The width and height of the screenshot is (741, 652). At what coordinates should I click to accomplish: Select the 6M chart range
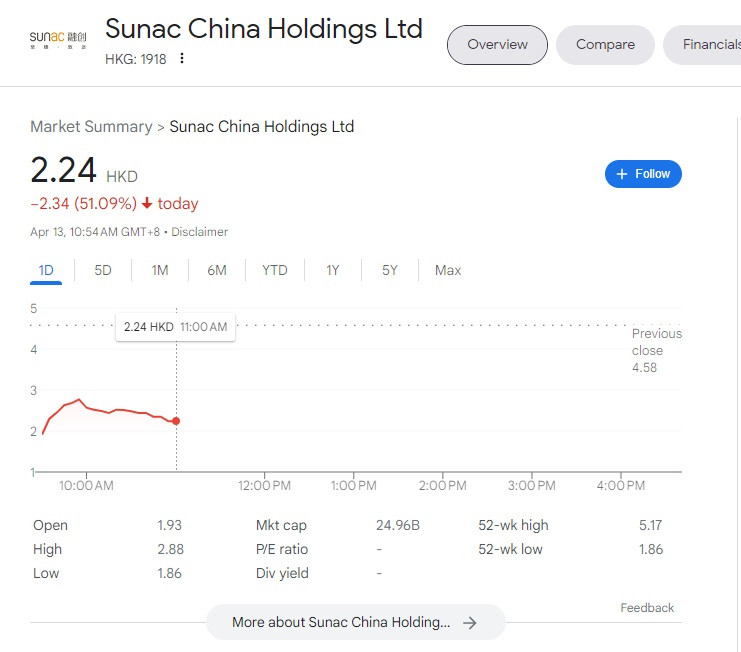tap(217, 271)
